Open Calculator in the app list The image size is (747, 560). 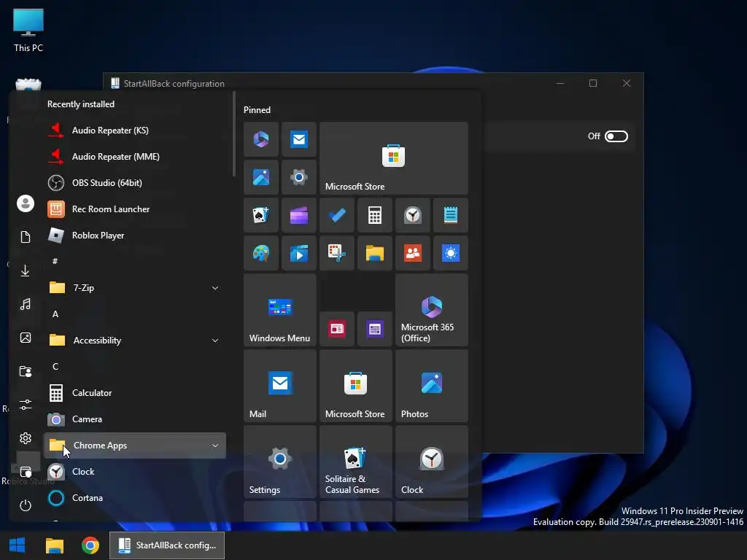point(135,393)
